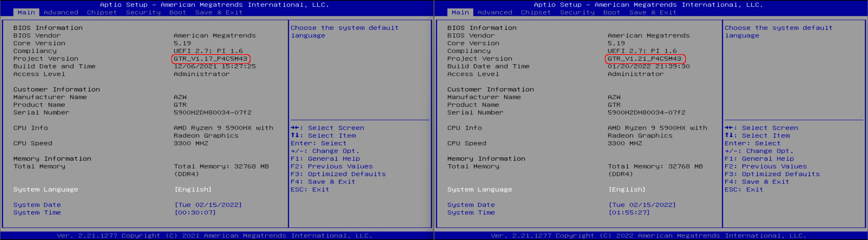868x240 pixels.
Task: Click the American Megatrends vendor value in the right screen
Action: coord(649,36)
